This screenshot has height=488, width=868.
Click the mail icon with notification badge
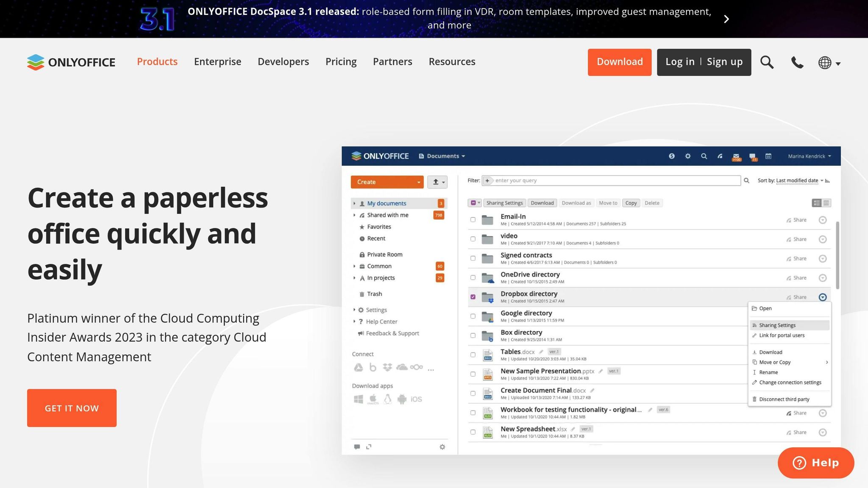[x=736, y=157]
